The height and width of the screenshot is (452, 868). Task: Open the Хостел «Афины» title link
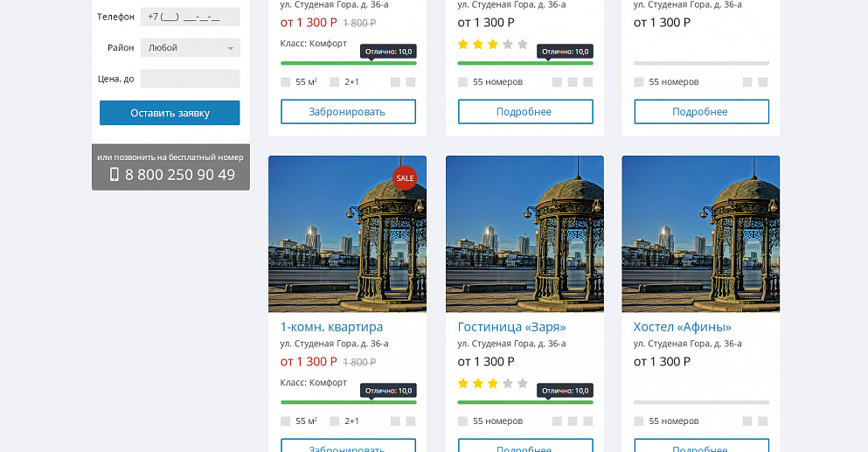tap(682, 327)
